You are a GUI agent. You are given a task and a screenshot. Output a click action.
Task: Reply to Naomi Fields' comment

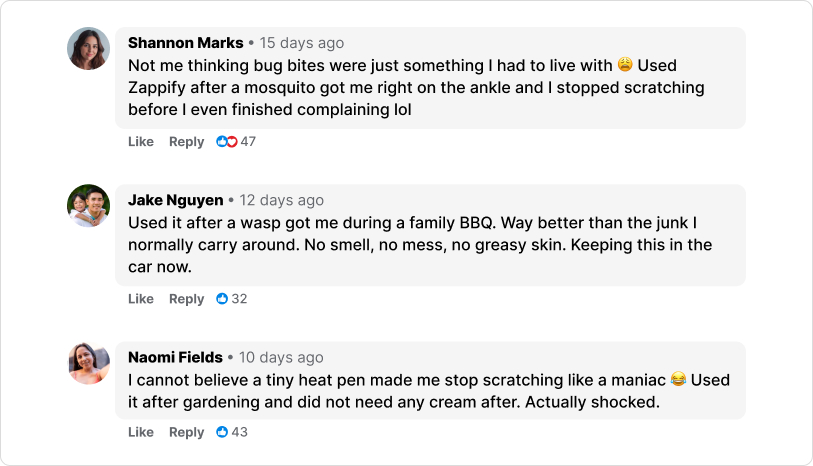pyautogui.click(x=187, y=432)
